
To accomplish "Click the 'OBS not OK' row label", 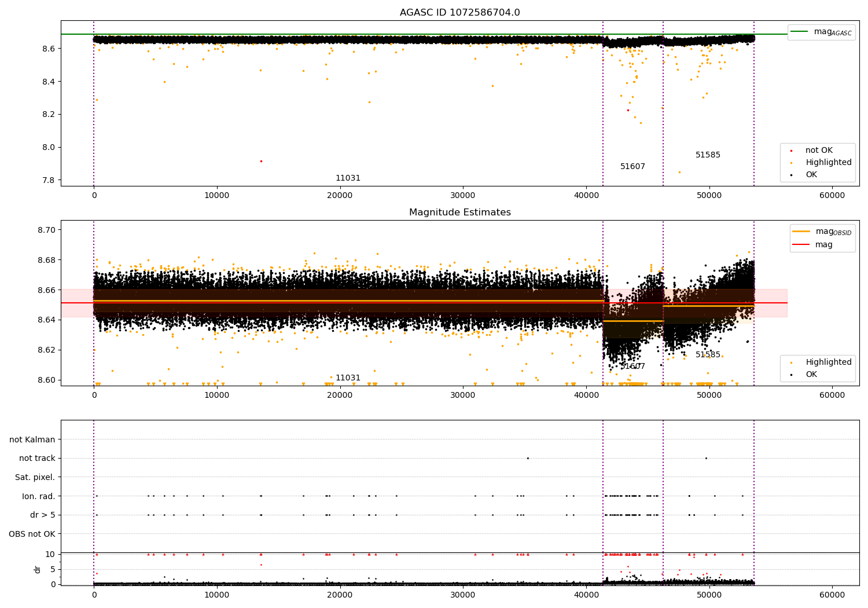I will point(32,534).
